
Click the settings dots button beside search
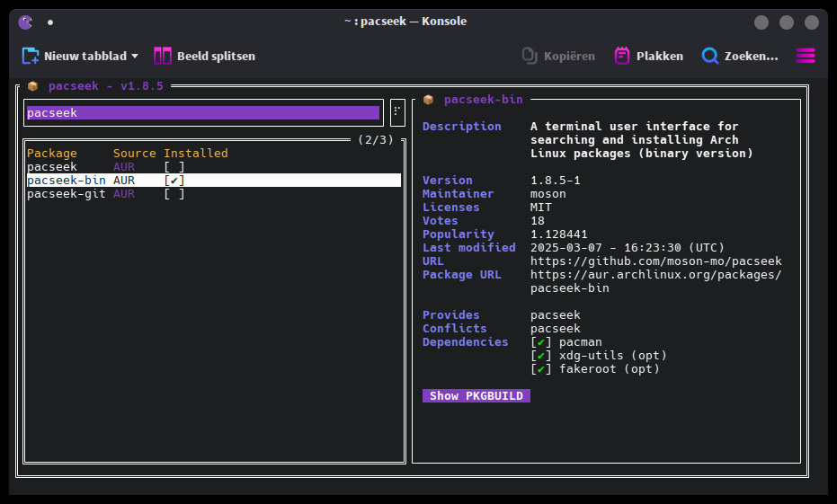(x=397, y=112)
